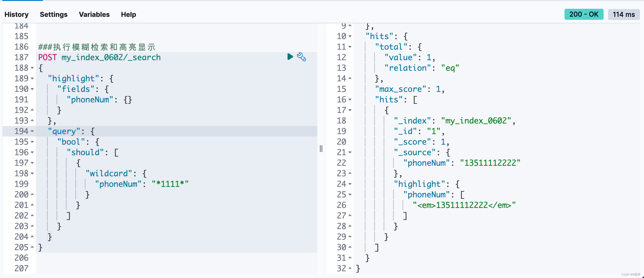Click the POST my_index_0602/_search request line
Viewport: 644px width, 278px height.
[x=99, y=57]
